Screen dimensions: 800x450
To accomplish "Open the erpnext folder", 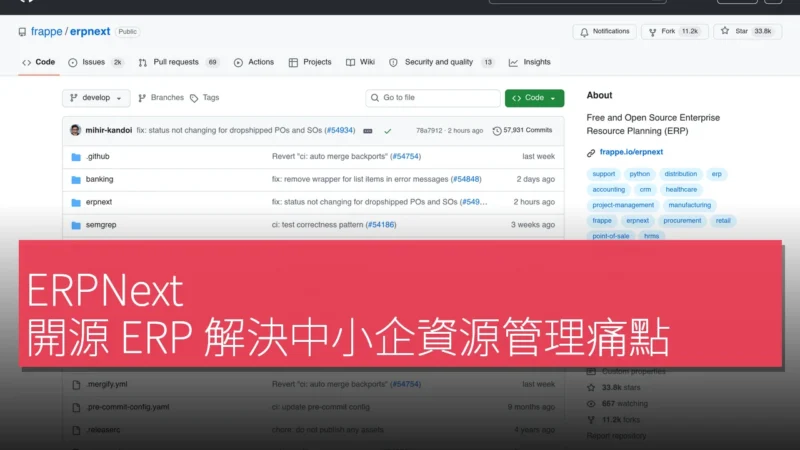I will [99, 202].
